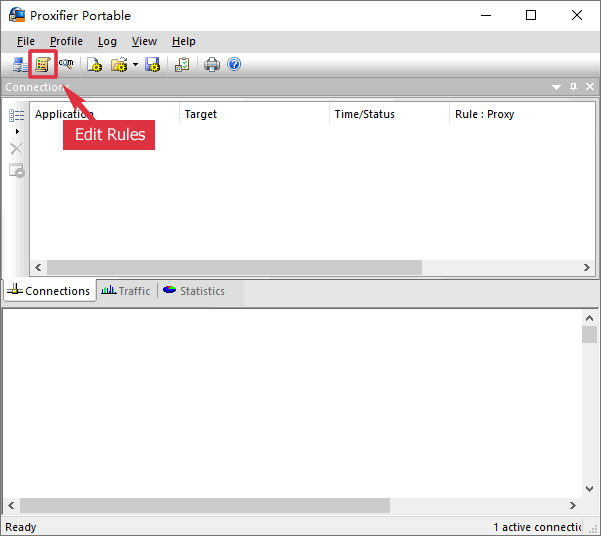Click log pane left scroll arrow
The image size is (601, 536).
click(x=11, y=505)
